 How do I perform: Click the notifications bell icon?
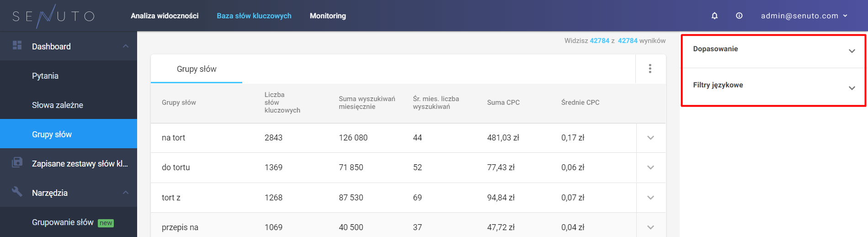[x=714, y=16]
